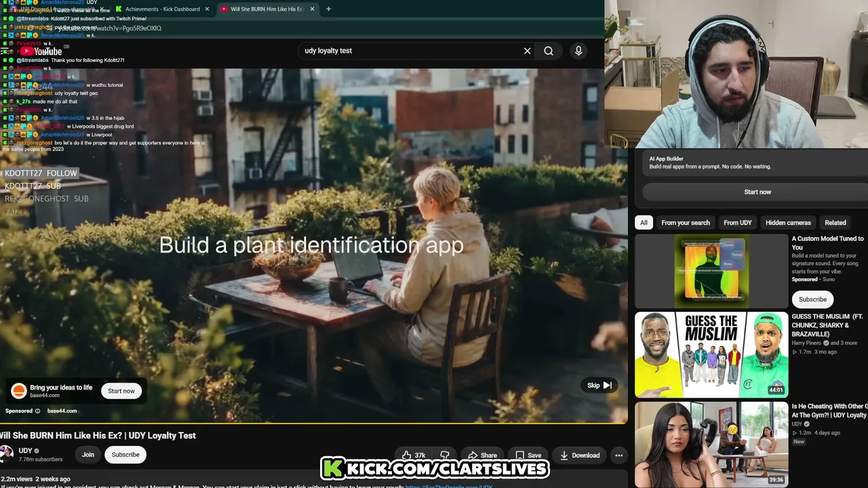Close the Achievements - Kick Dashboard tab
This screenshot has width=868, height=488.
207,9
